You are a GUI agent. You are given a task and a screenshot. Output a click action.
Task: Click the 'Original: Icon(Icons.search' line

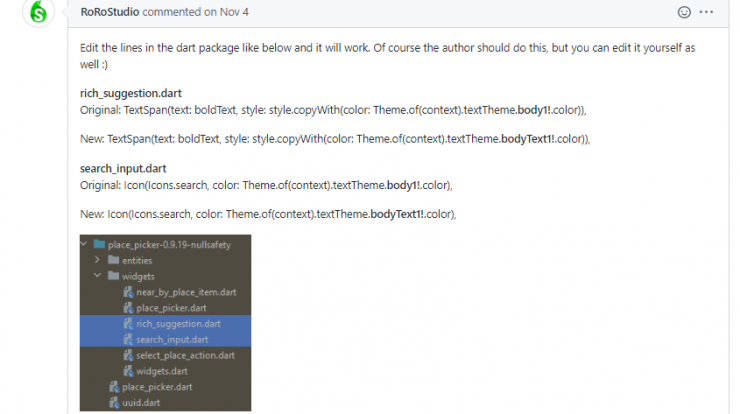(266, 185)
